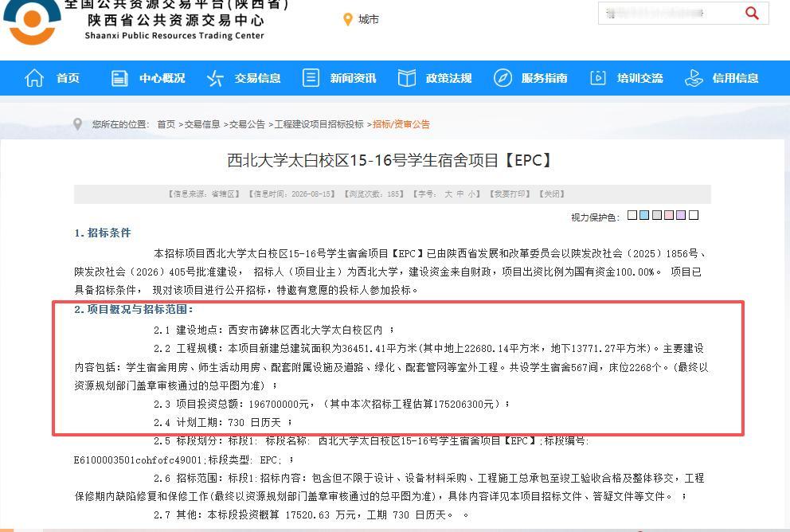Focus the site search input field
This screenshot has height=532, width=790.
tap(670, 13)
